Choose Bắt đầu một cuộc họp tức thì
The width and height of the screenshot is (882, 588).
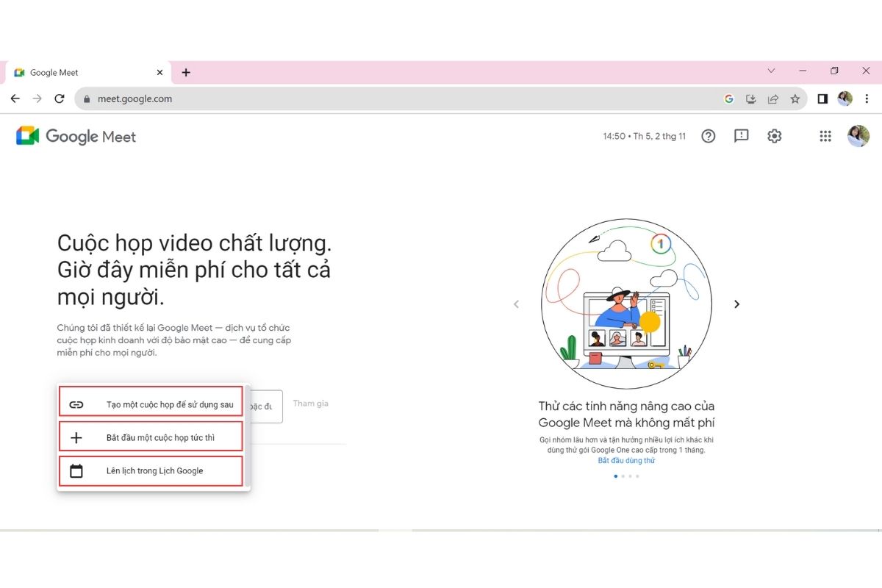point(151,437)
